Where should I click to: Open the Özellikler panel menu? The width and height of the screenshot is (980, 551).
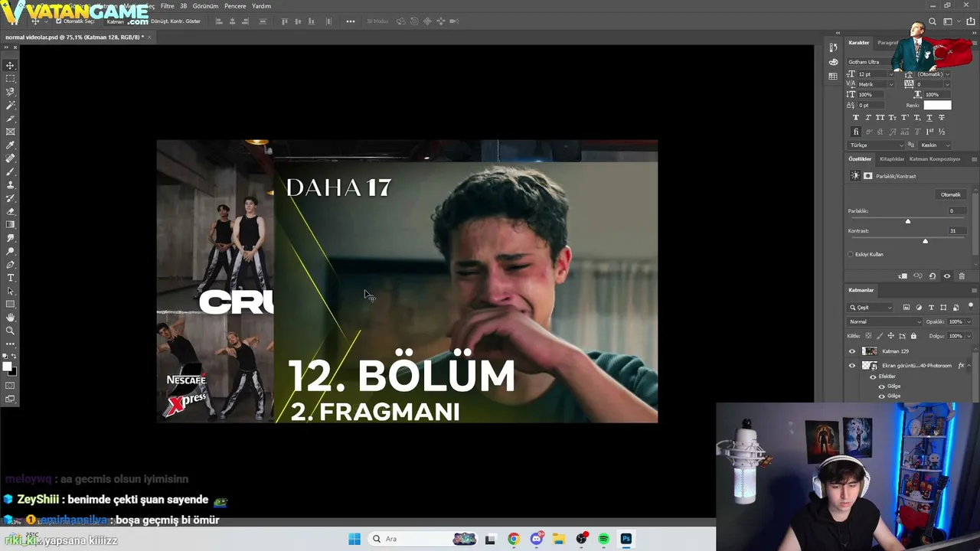(974, 159)
